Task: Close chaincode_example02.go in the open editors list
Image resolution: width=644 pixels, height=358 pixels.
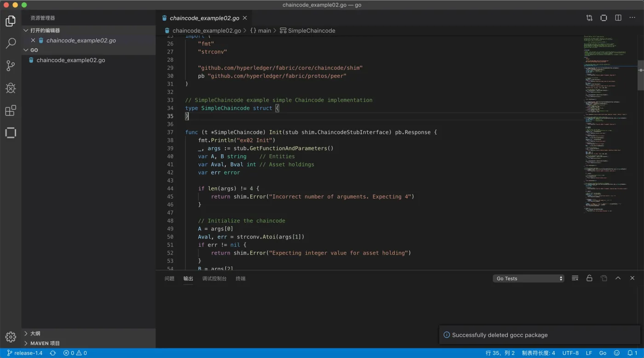Action: [x=33, y=40]
